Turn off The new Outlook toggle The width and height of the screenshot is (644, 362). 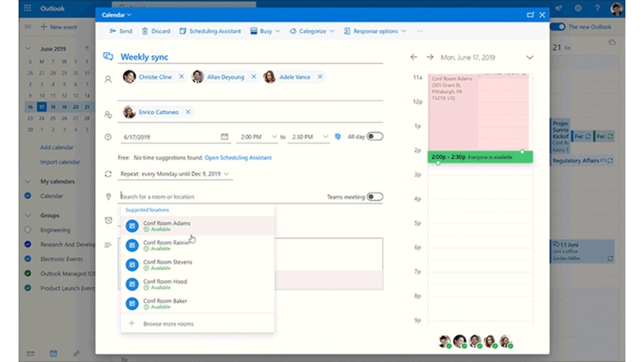click(557, 27)
